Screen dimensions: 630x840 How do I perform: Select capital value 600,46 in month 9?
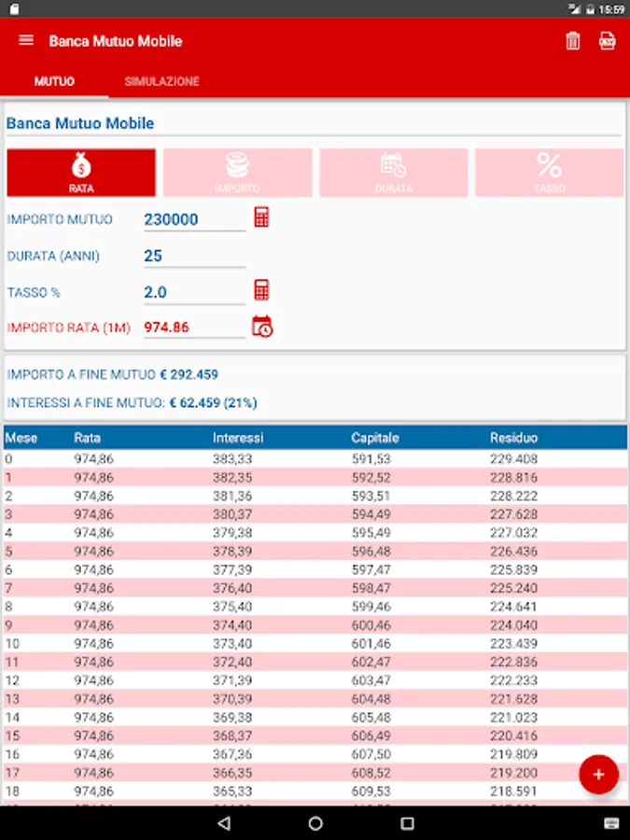pyautogui.click(x=371, y=625)
